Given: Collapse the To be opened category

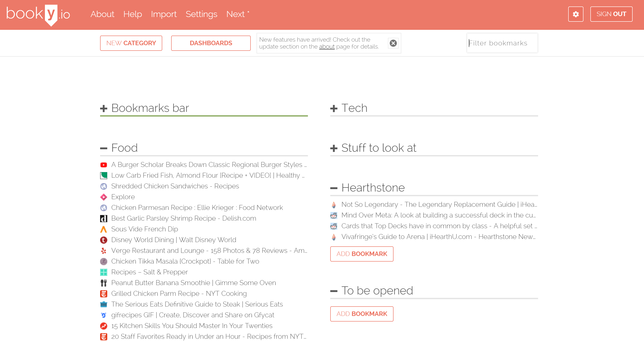Looking at the screenshot, I should click(334, 291).
